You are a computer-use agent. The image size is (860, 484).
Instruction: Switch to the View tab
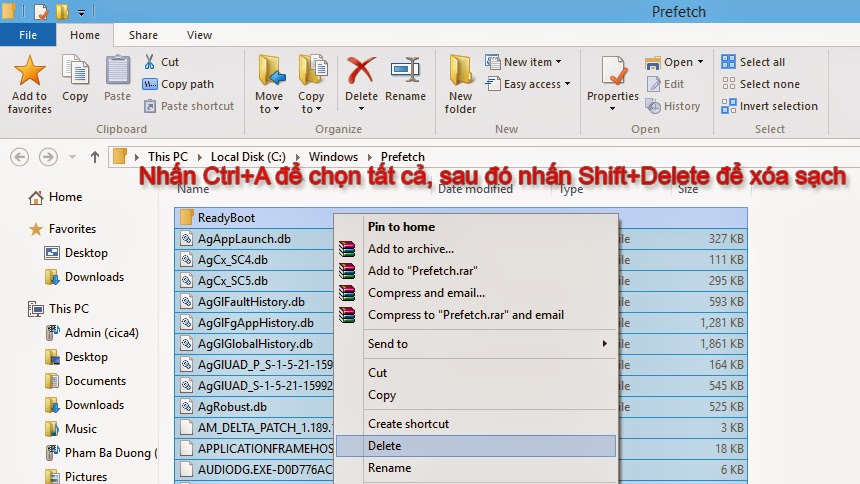(x=199, y=35)
